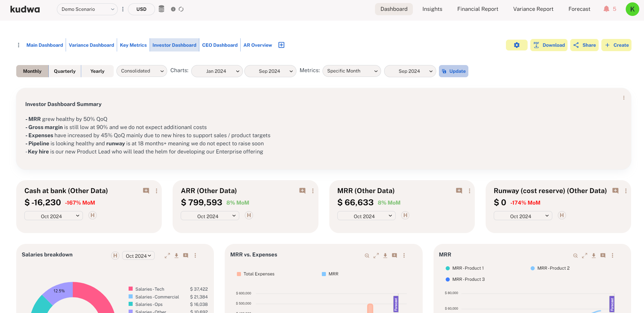Download the MRR vs. Expenses chart image
Screen dimensions: 644x313
385,255
